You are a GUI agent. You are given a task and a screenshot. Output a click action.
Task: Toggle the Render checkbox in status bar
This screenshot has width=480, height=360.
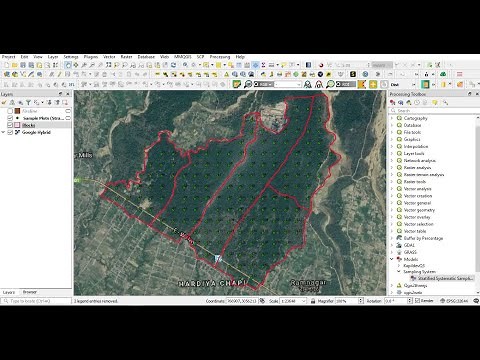tap(417, 301)
